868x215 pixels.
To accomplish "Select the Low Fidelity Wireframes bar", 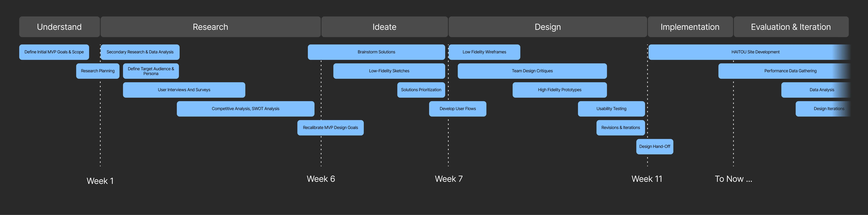I will [x=485, y=52].
